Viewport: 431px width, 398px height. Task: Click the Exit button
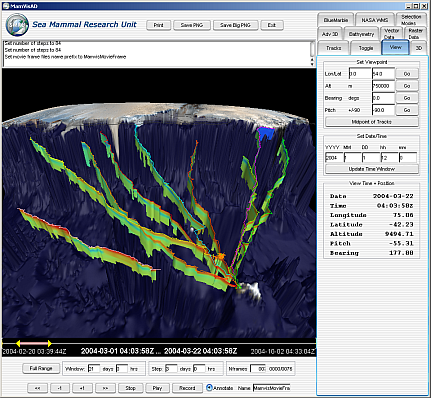coord(272,25)
